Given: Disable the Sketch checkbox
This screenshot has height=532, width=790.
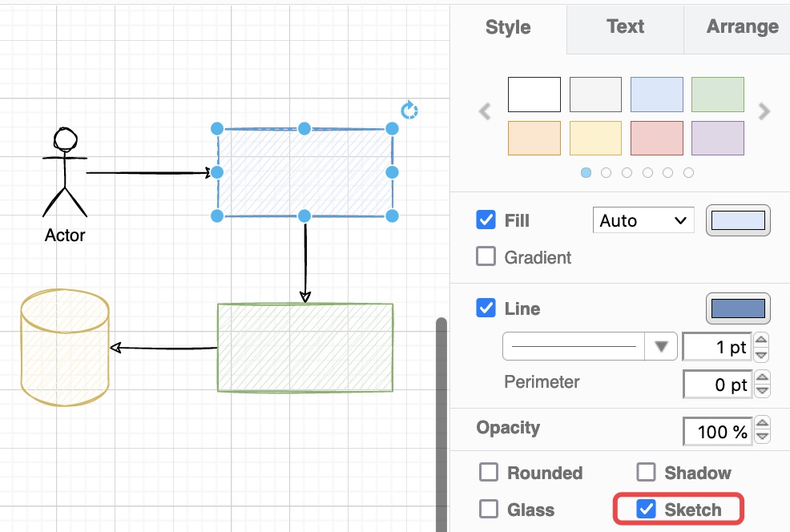Looking at the screenshot, I should click(x=647, y=510).
